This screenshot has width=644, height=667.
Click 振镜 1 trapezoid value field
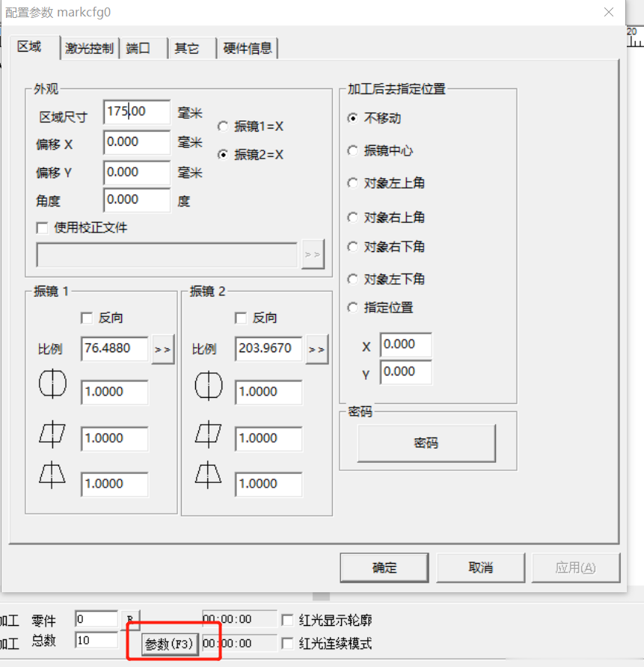coord(114,484)
